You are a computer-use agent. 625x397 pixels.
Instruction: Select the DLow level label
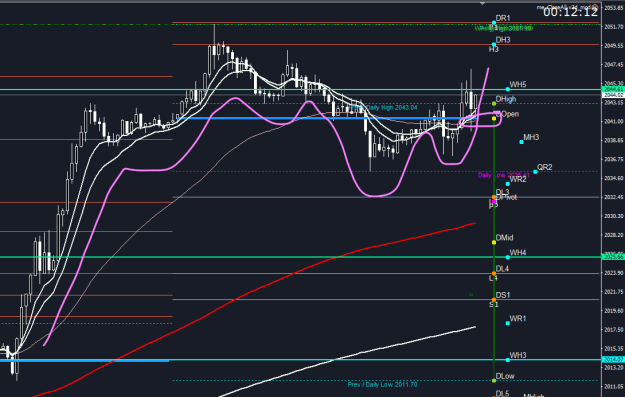(505, 376)
